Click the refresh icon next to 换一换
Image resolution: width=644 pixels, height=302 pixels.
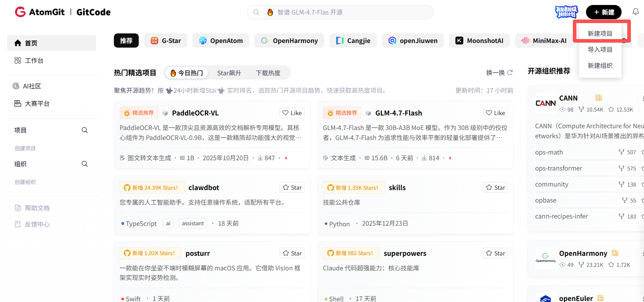point(510,72)
